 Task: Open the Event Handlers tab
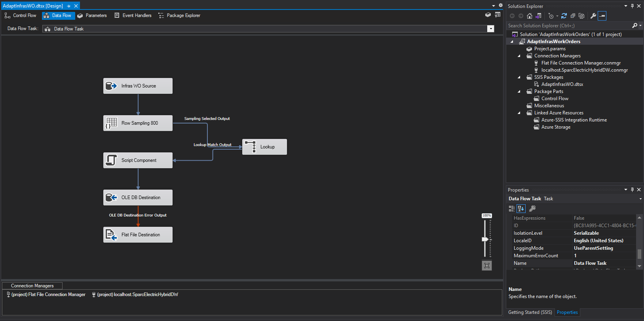133,15
